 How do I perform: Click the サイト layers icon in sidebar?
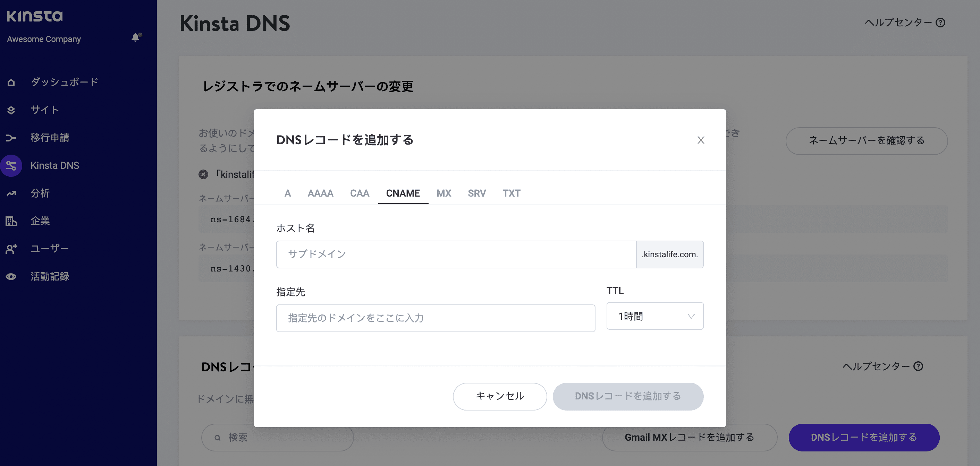(x=11, y=110)
